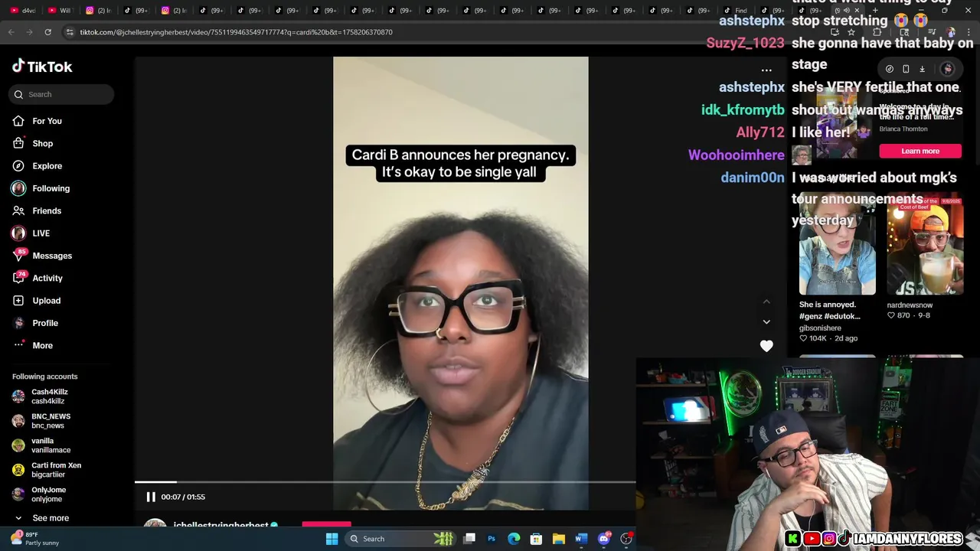This screenshot has height=551, width=980.
Task: Open the jchellestryingherbest creator name
Action: click(x=220, y=525)
